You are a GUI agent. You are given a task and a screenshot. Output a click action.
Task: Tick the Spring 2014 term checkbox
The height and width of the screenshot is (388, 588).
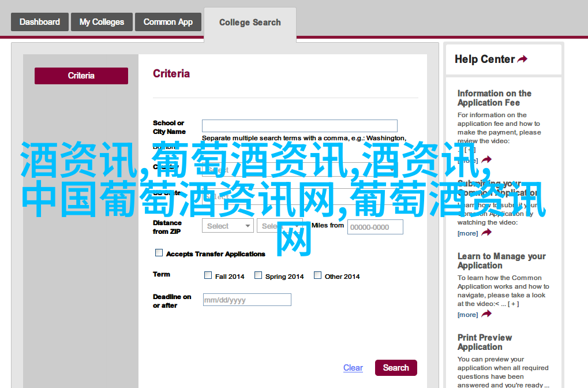pyautogui.click(x=258, y=275)
